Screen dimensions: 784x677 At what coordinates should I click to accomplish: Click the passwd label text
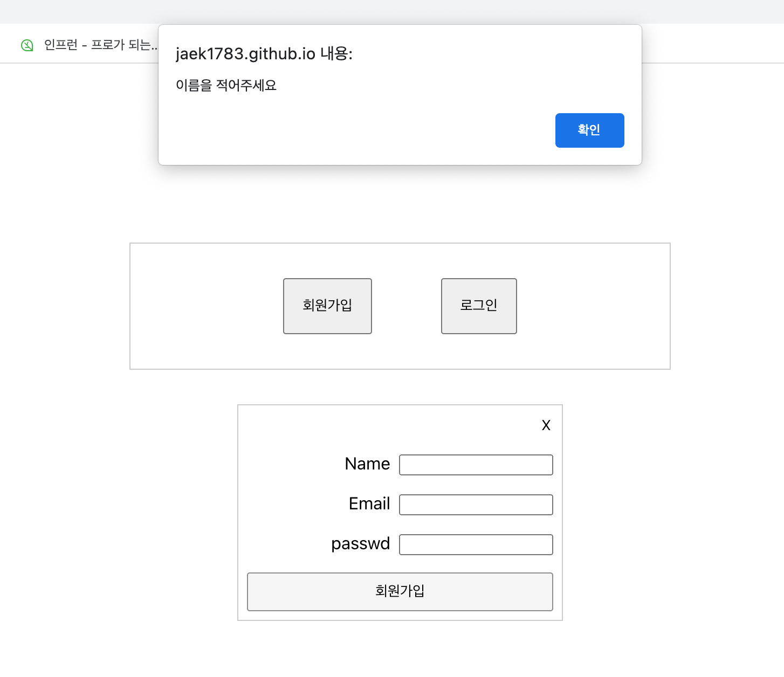tap(360, 544)
